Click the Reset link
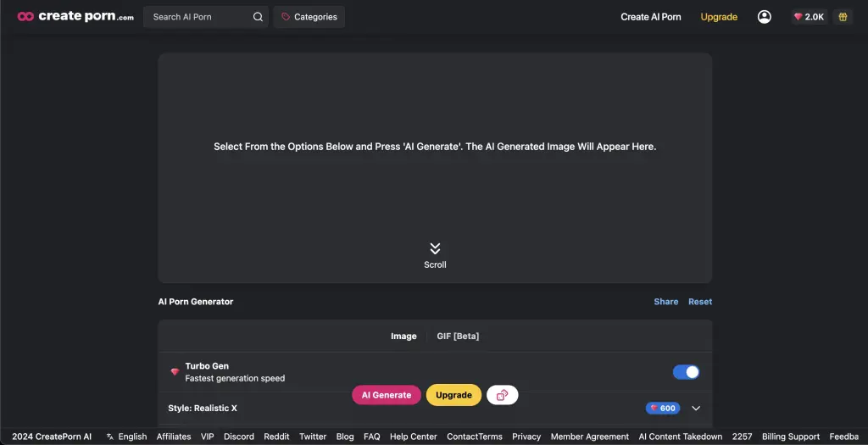The width and height of the screenshot is (868, 445). coord(699,302)
